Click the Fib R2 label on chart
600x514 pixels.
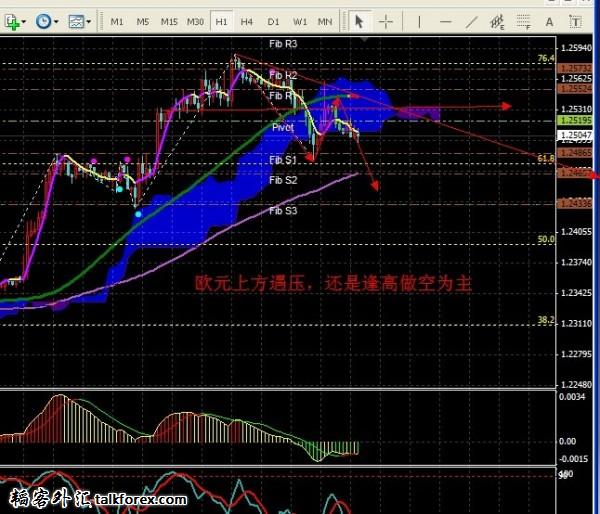click(283, 75)
